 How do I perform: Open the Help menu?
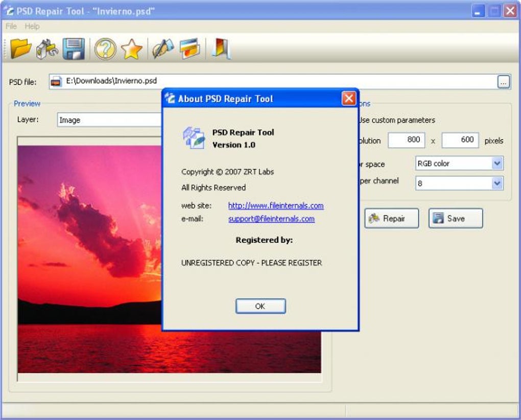point(32,26)
